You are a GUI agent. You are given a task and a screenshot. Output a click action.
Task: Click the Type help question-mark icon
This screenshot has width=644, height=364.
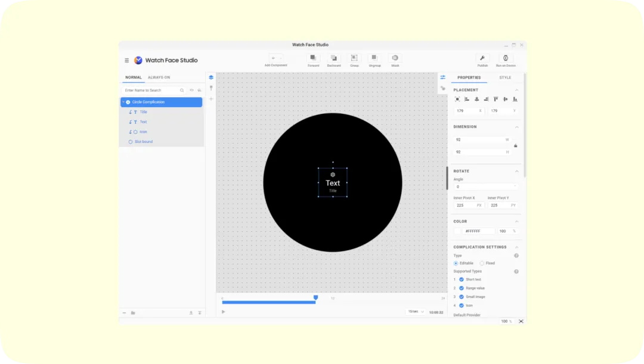[516, 256]
